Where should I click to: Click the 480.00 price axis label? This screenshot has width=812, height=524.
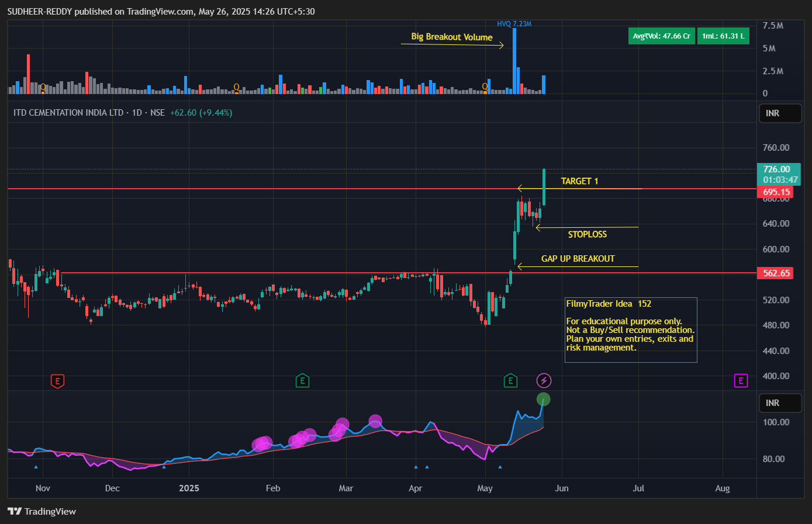click(776, 325)
